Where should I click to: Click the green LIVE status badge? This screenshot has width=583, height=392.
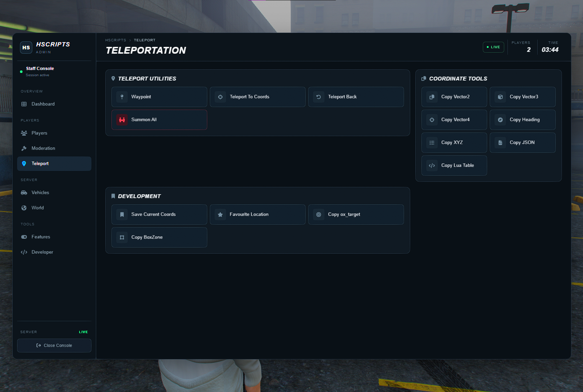coord(493,47)
